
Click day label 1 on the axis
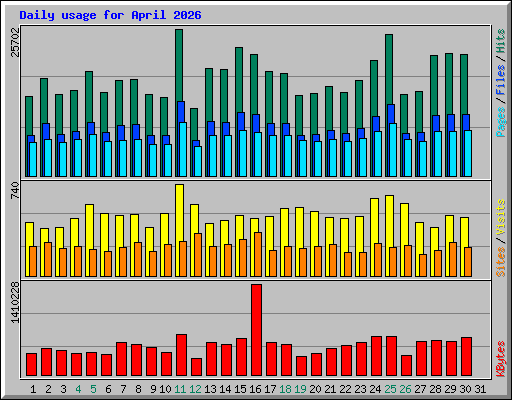pyautogui.click(x=33, y=389)
